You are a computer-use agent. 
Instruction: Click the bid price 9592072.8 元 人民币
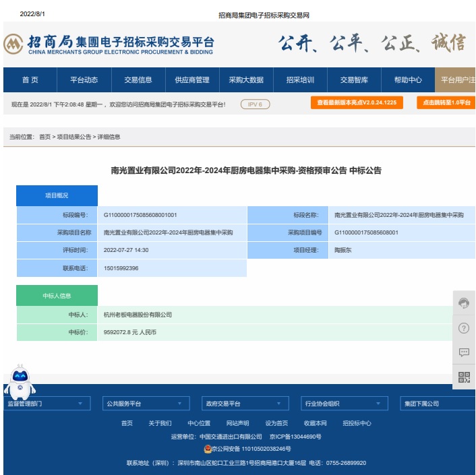[x=130, y=332]
